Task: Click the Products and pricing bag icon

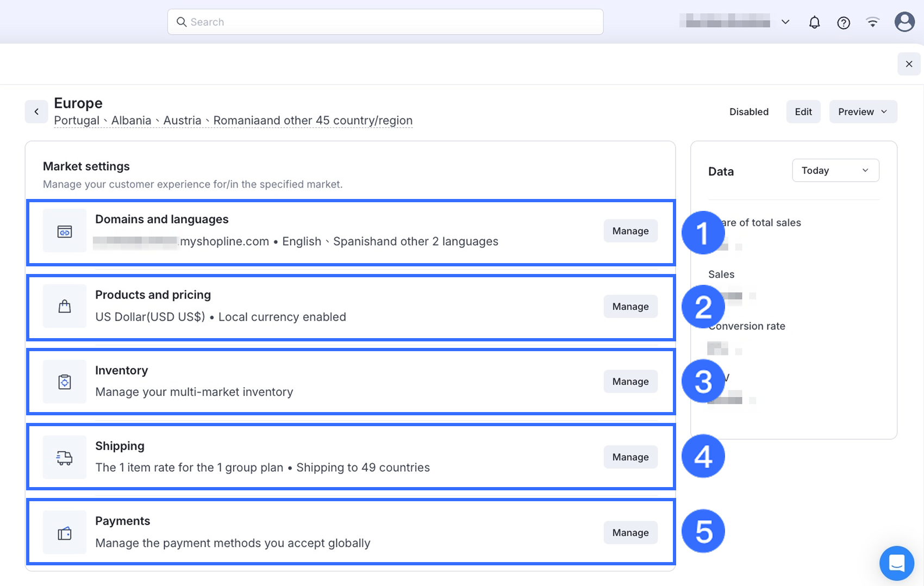Action: (x=65, y=307)
